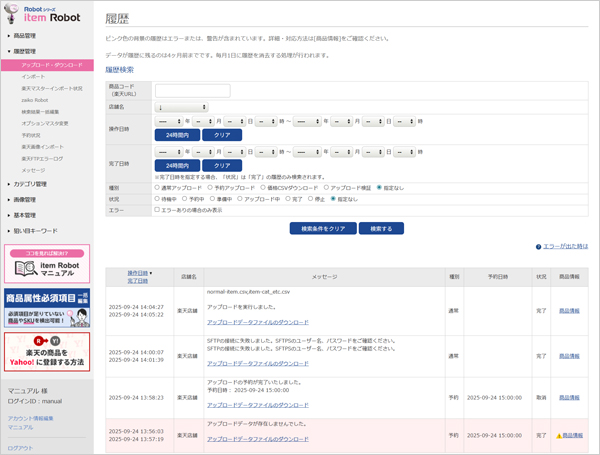Select the アップロード中 status radio button
This screenshot has height=455, width=600.
240,199
